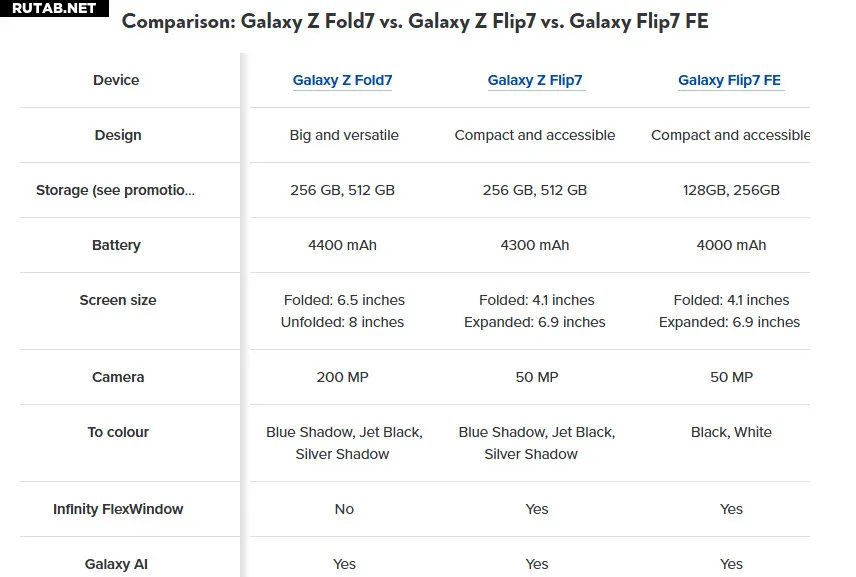Click the 4300 mAh battery cell

pyautogui.click(x=535, y=245)
